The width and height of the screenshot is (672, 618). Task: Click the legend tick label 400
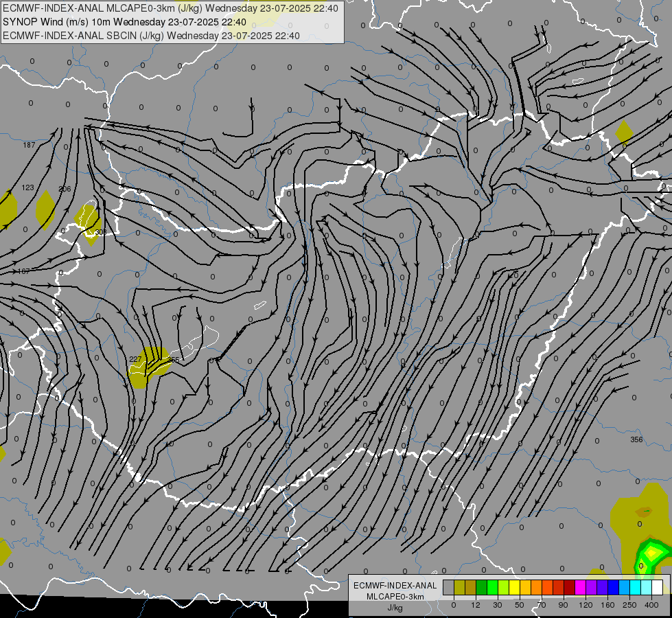point(651,605)
